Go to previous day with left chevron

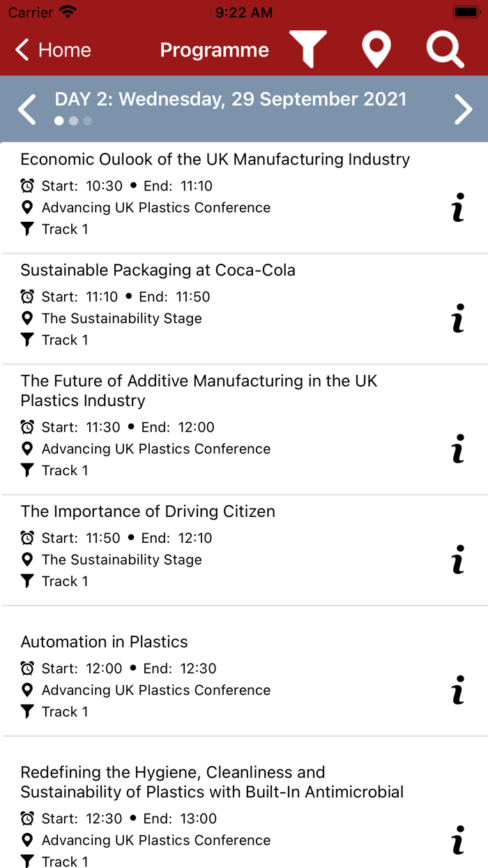point(26,110)
